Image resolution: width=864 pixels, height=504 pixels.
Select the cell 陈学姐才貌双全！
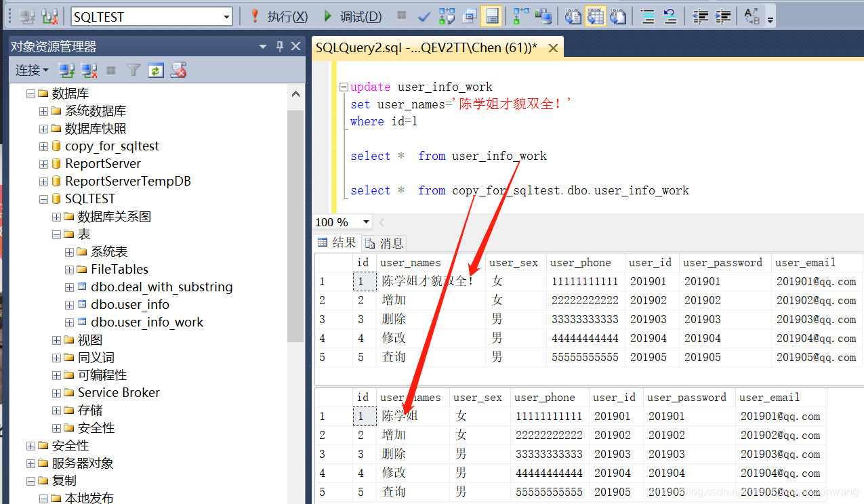click(x=431, y=281)
